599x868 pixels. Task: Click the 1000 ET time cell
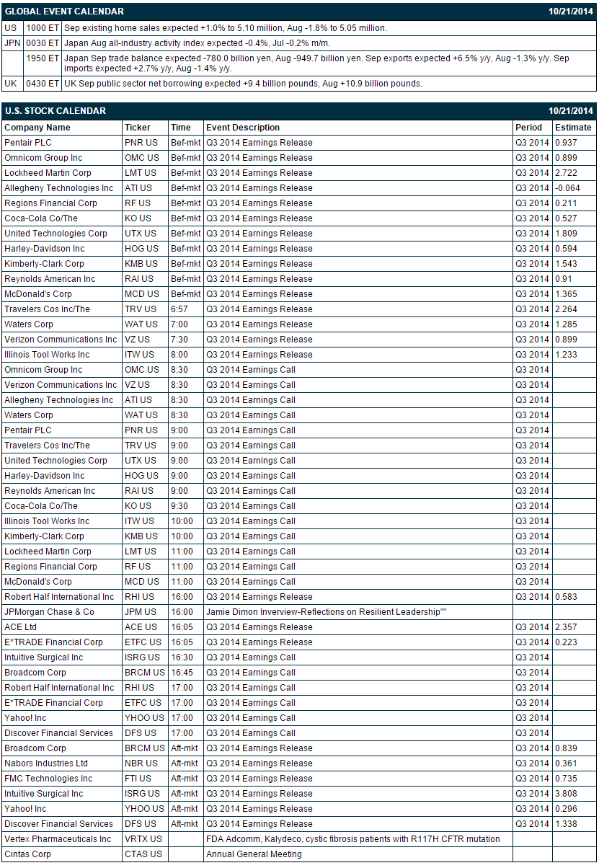41,28
